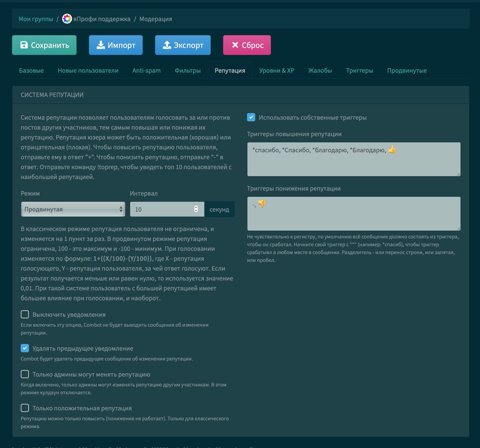Screen dimensions: 480x448
Task: Click яПрофи поддержка breadcrumb text
Action: click(102, 19)
